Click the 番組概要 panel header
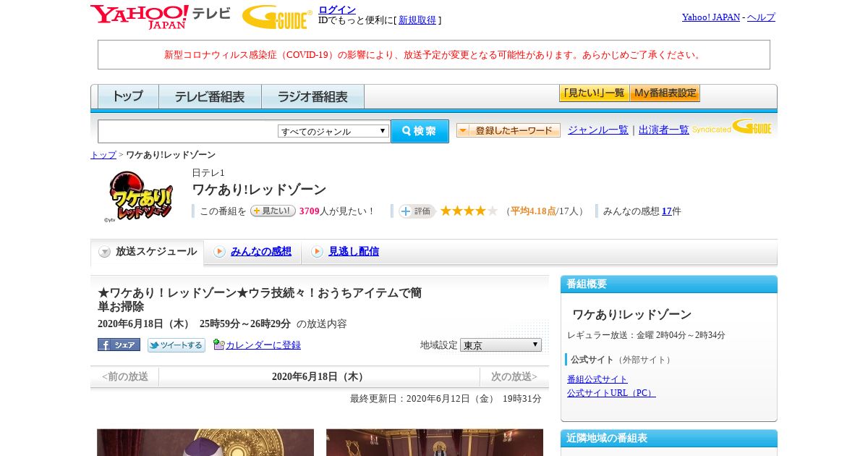 click(669, 284)
